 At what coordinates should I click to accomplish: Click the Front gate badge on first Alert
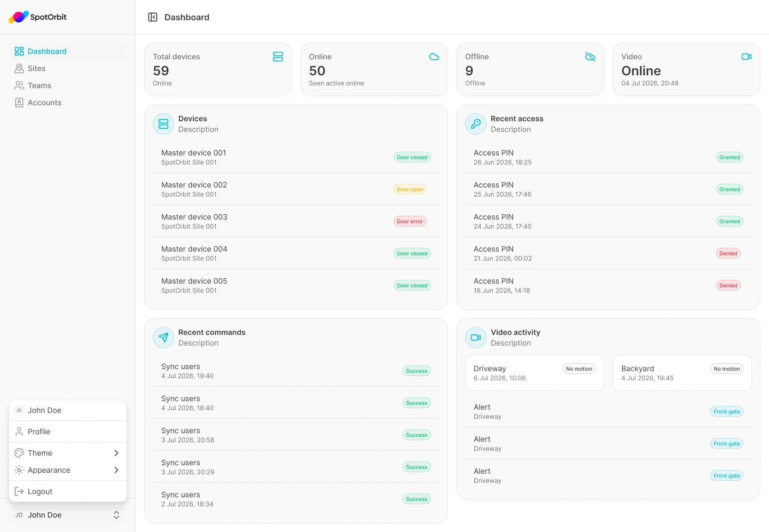727,411
